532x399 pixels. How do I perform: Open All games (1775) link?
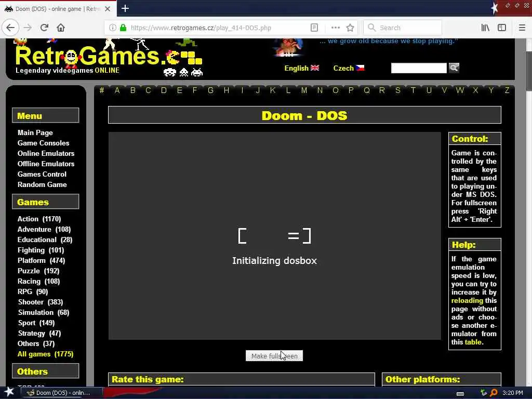tap(46, 354)
